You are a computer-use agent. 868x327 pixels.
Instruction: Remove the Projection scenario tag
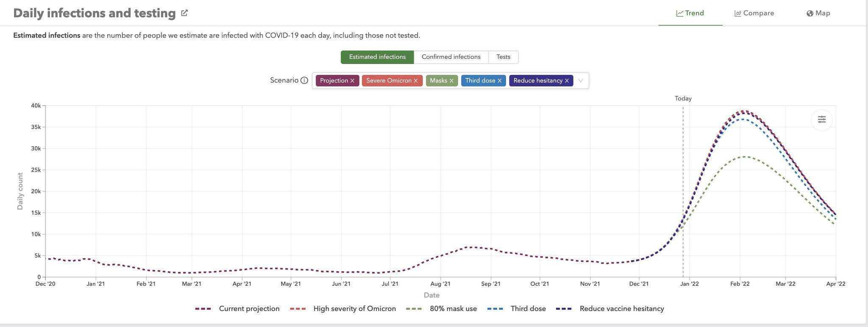pos(352,81)
